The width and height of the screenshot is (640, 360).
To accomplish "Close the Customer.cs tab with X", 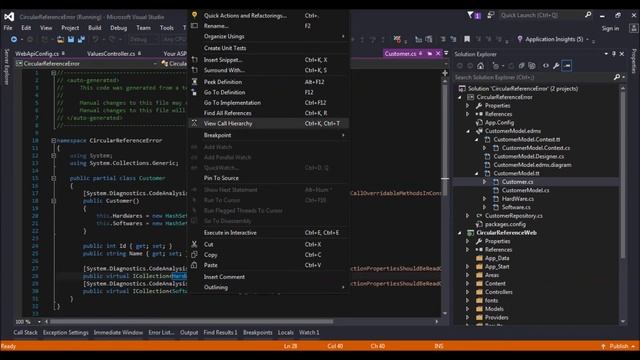I will (438, 53).
